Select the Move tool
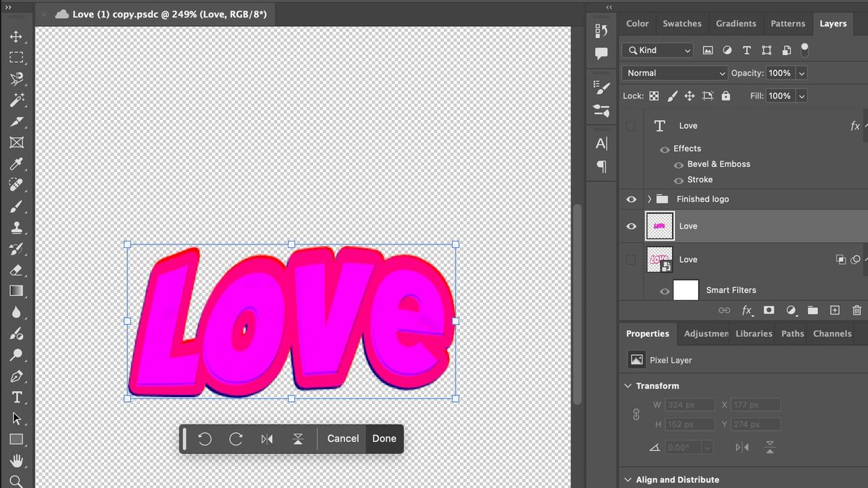The width and height of the screenshot is (868, 488). tap(16, 37)
